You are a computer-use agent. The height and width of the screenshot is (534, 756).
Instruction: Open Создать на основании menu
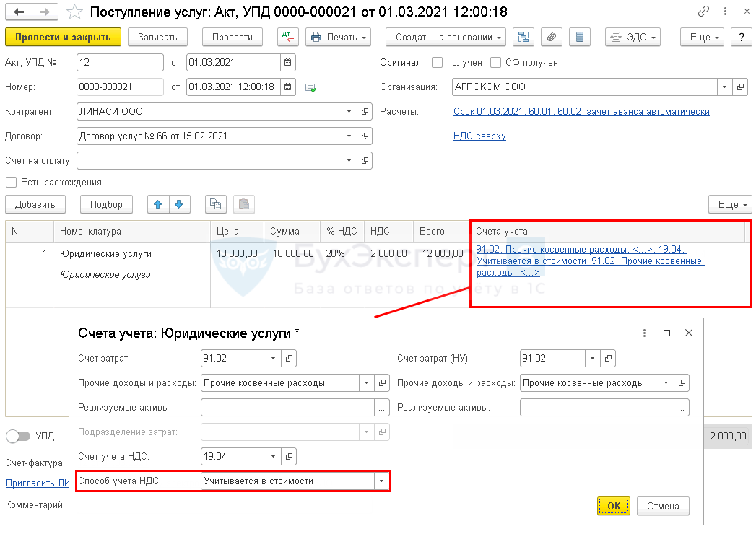pos(445,37)
